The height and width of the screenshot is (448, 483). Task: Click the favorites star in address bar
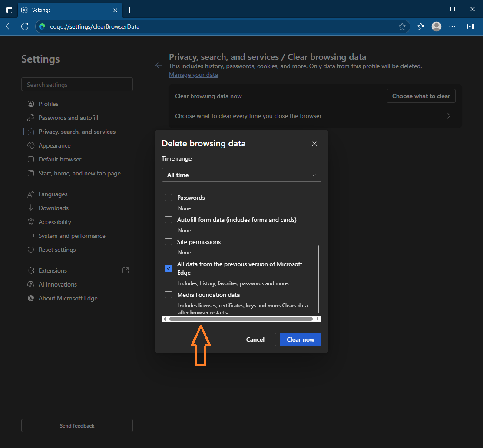point(402,26)
